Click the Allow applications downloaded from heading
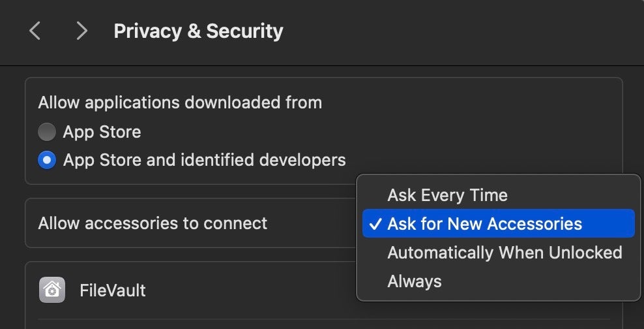This screenshot has height=329, width=644. coord(180,102)
